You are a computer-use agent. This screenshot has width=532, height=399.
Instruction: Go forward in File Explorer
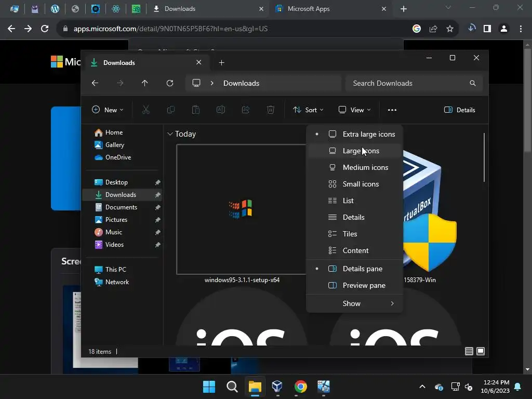coord(120,83)
